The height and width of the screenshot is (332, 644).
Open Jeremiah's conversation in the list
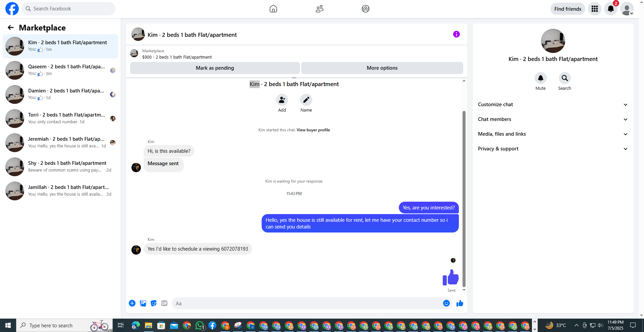coord(60,143)
